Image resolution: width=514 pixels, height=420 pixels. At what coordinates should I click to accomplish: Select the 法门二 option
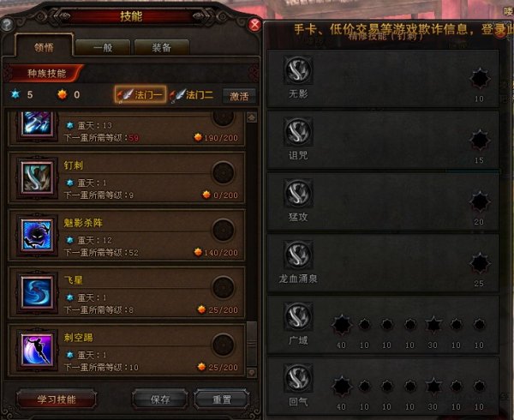193,95
